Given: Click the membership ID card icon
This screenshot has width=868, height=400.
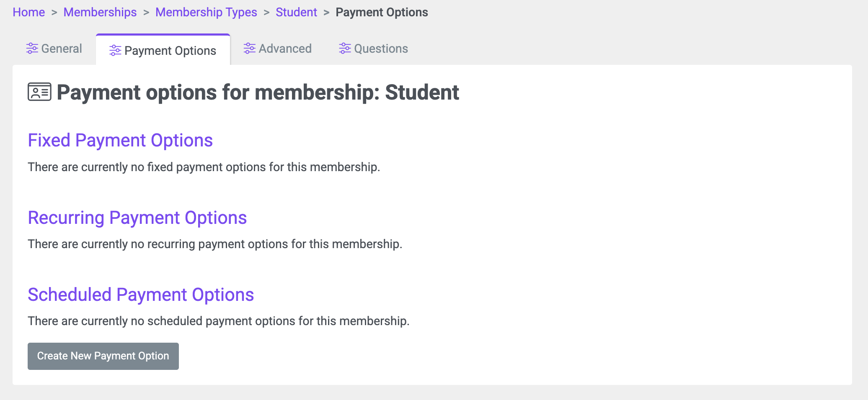Looking at the screenshot, I should 39,92.
